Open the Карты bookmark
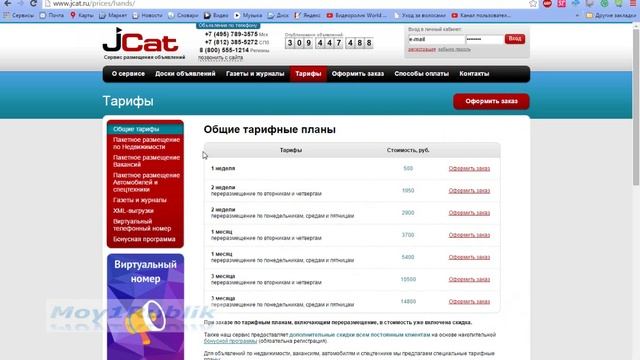 click(82, 16)
